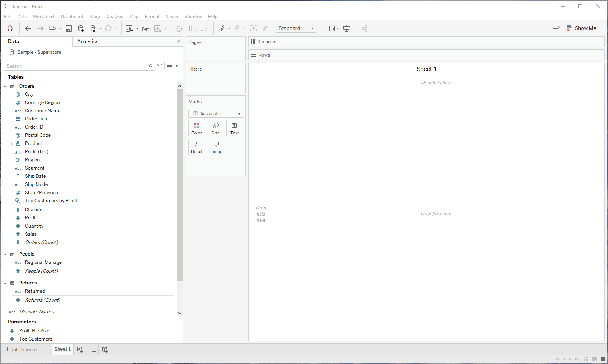This screenshot has width=608, height=364.
Task: Click the Tableau start page logo icon
Action: 10,28
